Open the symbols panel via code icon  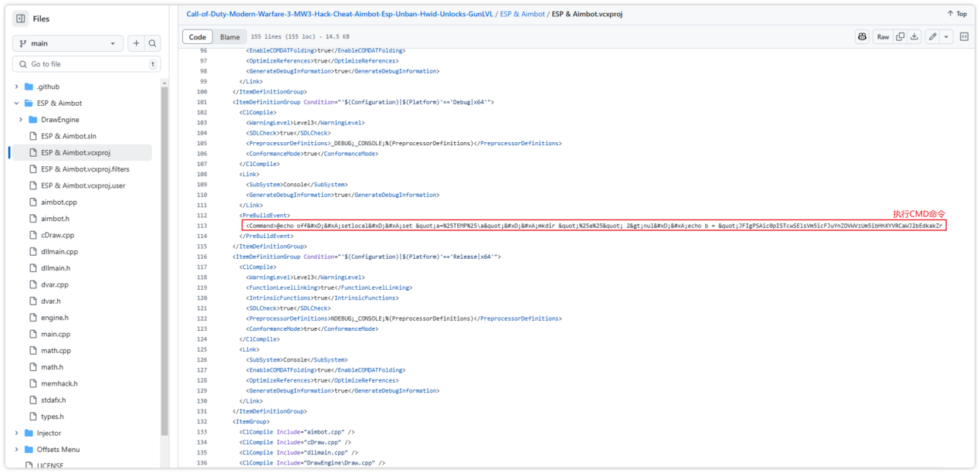point(963,36)
